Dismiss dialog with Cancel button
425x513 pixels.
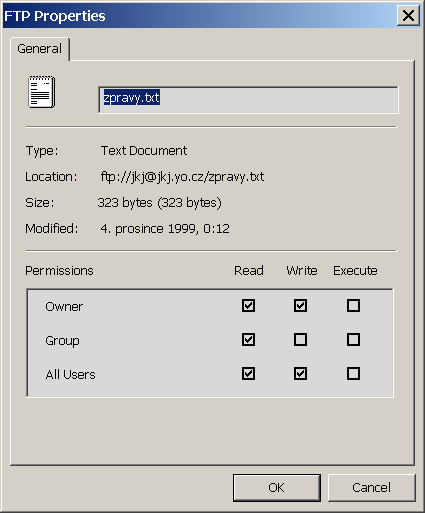(x=372, y=488)
